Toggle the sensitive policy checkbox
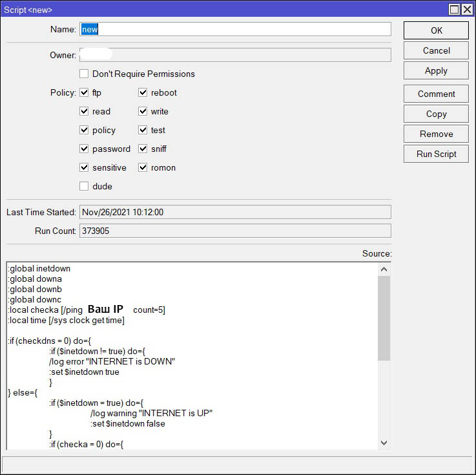This screenshot has height=475, width=476. [84, 167]
